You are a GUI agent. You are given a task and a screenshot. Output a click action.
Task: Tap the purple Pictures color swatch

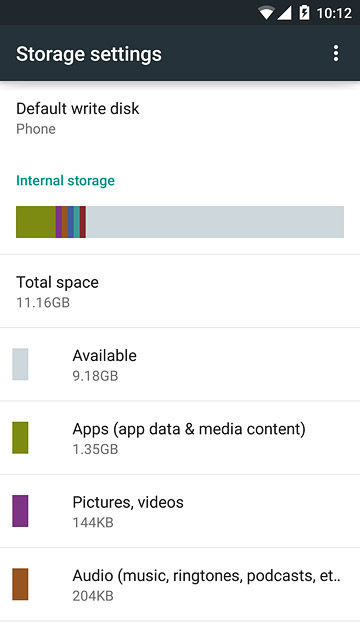coord(20,511)
